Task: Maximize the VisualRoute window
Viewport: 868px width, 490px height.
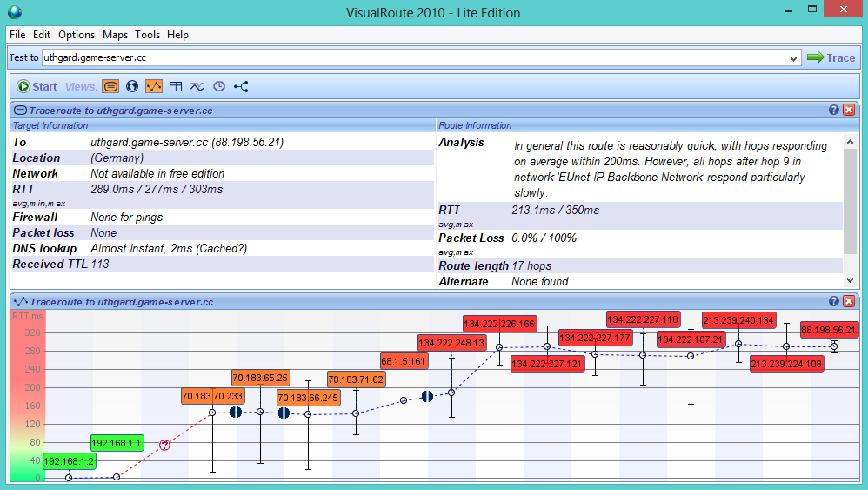Action: coord(812,10)
